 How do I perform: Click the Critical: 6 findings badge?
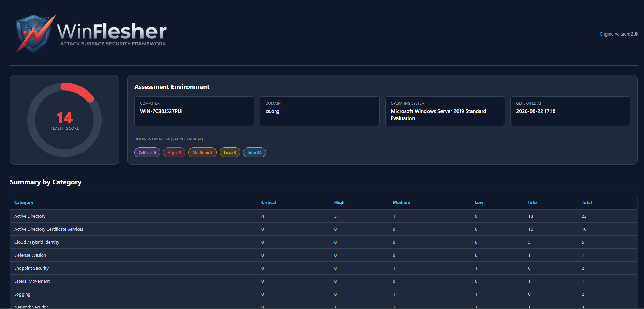[x=147, y=152]
